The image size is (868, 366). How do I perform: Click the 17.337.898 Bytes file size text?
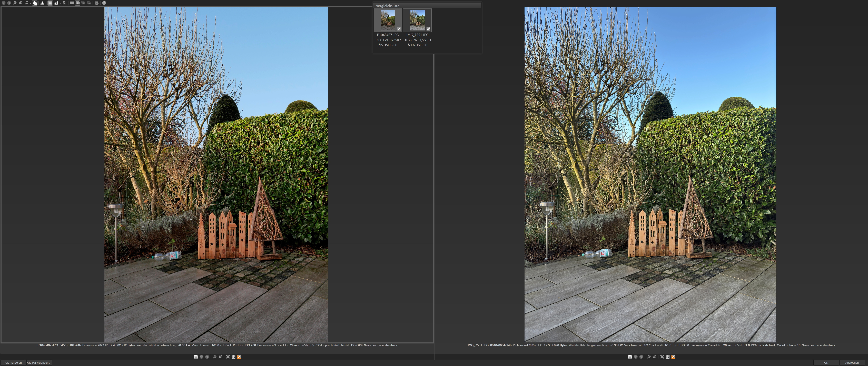[x=556, y=345]
